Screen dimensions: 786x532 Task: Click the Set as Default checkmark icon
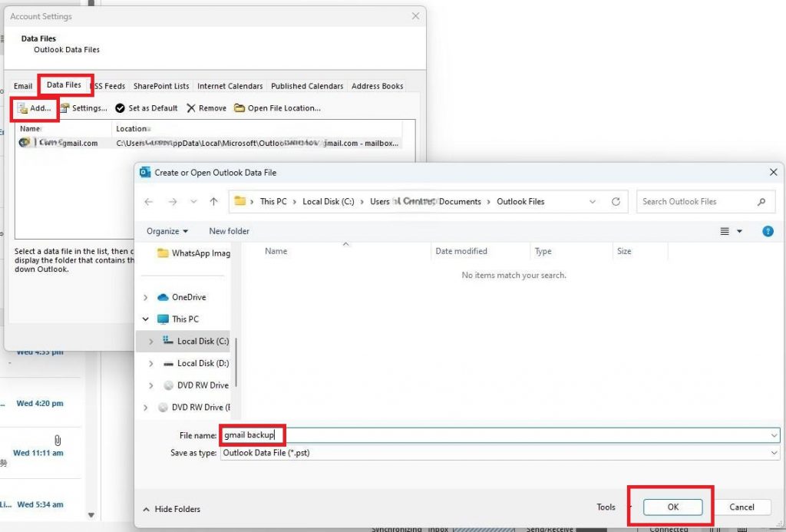pyautogui.click(x=120, y=107)
